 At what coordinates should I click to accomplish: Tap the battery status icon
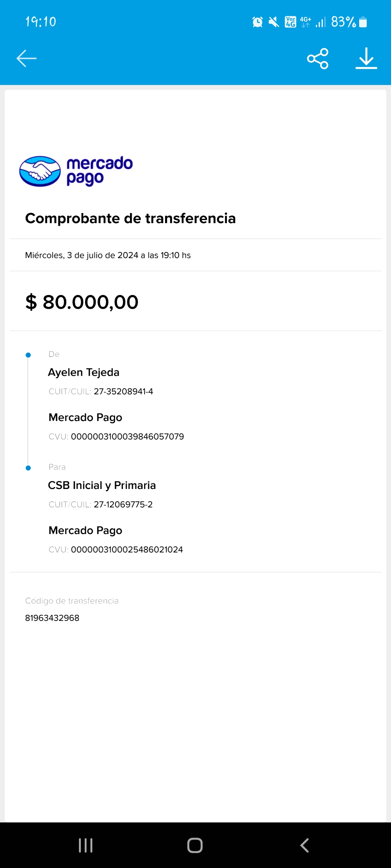363,22
